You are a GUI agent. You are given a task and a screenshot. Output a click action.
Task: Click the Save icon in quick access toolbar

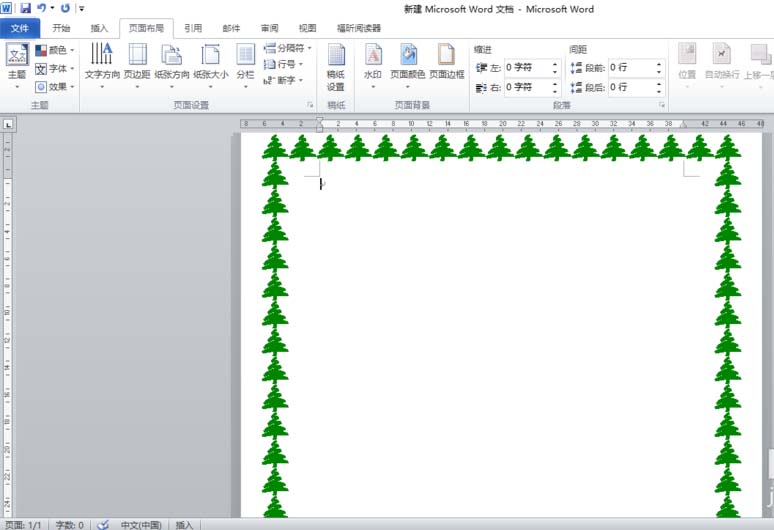pyautogui.click(x=26, y=8)
